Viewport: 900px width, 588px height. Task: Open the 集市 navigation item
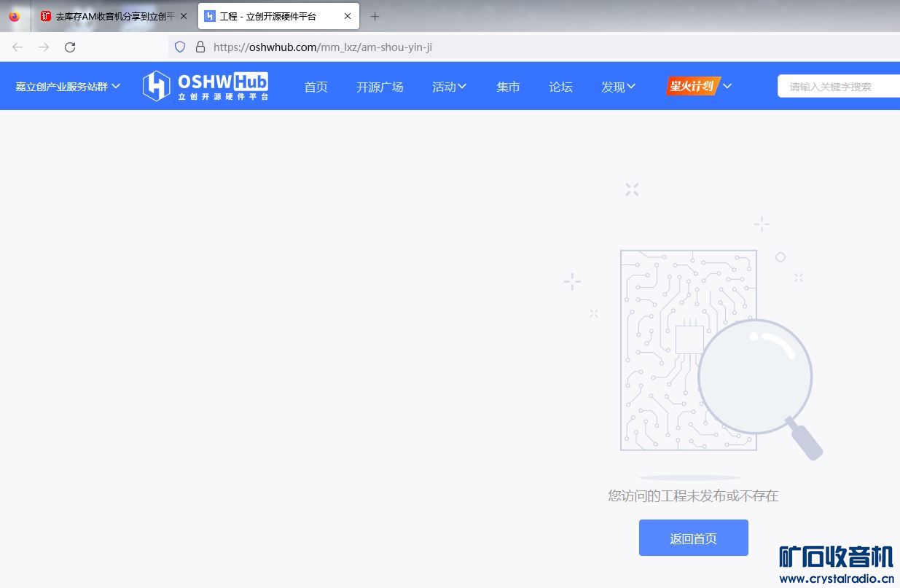pos(508,87)
